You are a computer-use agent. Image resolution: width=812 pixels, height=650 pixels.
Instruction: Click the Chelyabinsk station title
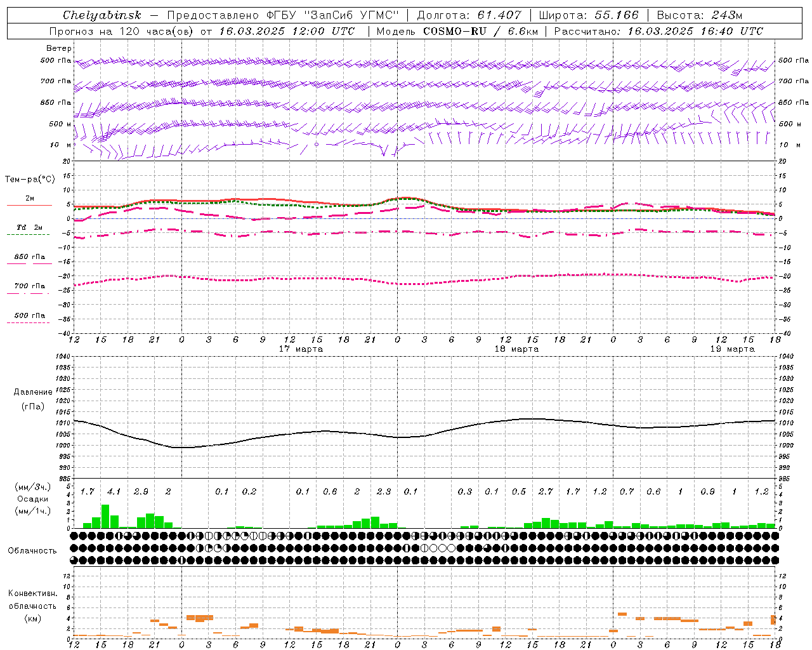point(101,15)
